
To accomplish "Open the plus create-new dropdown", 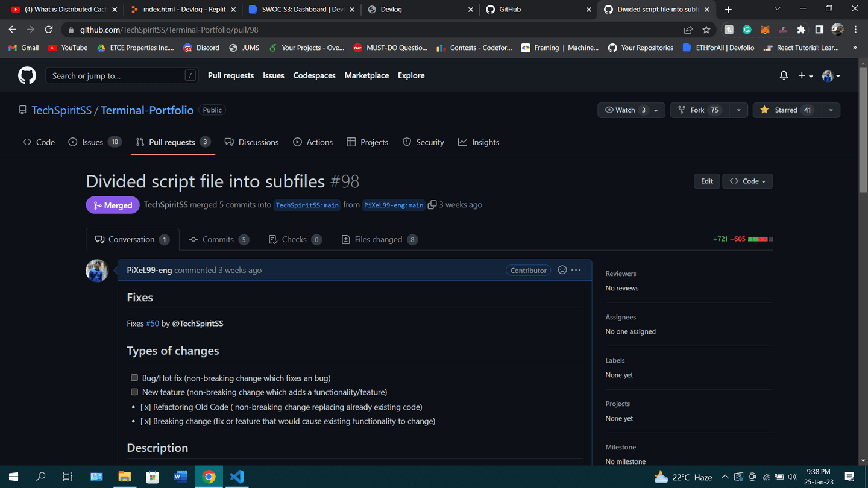I will point(805,75).
